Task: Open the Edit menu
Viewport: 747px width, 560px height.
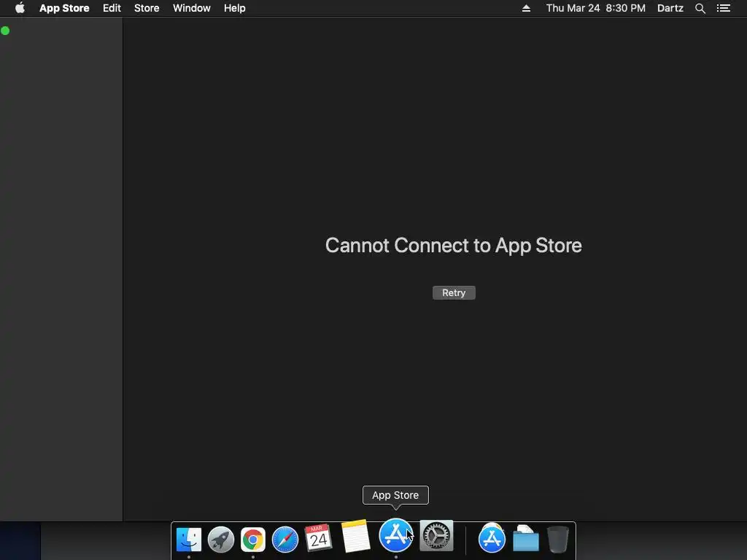Action: point(112,8)
